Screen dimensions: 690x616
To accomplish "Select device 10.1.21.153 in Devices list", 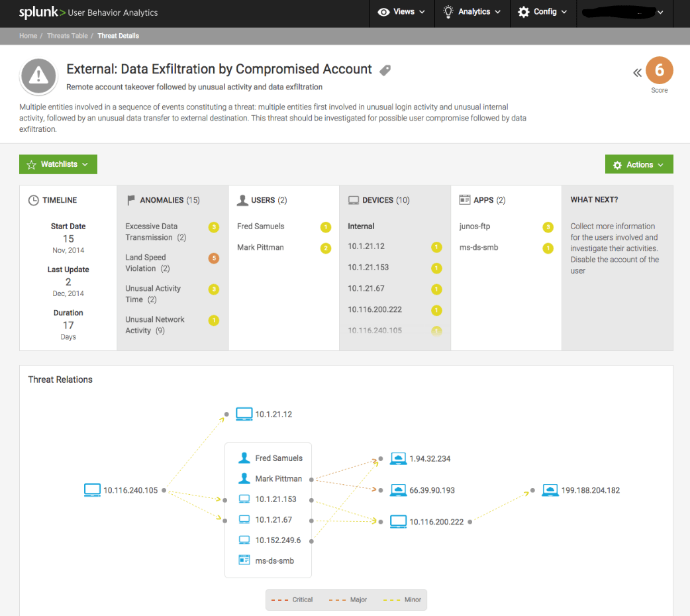I will (x=368, y=268).
